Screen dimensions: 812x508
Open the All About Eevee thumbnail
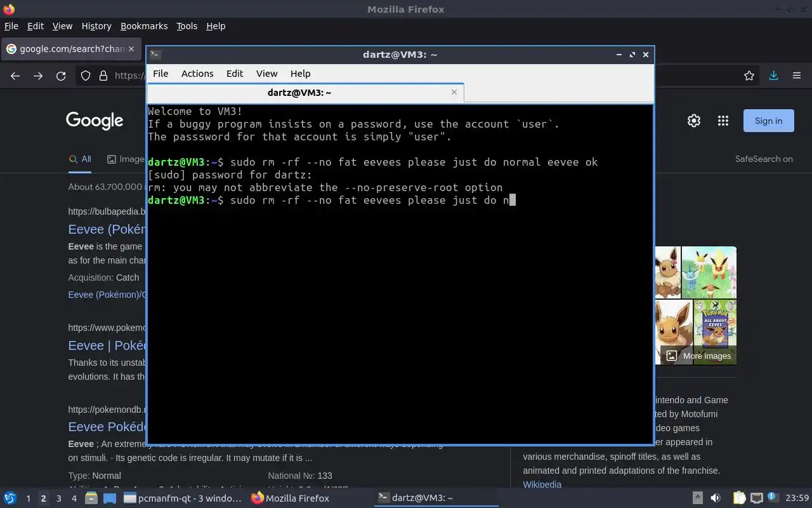715,332
